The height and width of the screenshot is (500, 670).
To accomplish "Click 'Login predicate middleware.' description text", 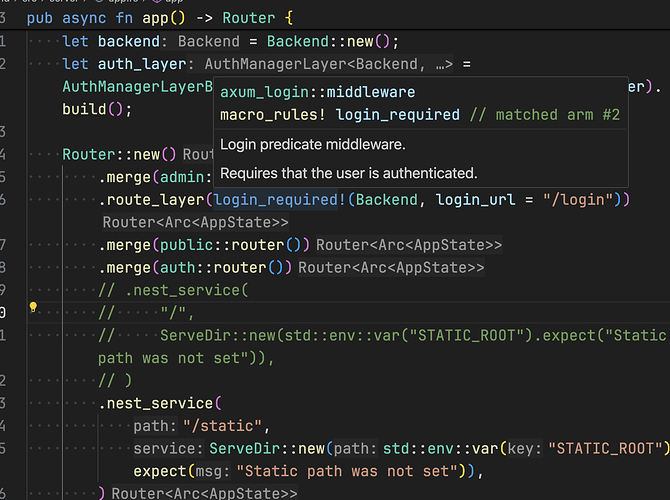I will point(313,144).
